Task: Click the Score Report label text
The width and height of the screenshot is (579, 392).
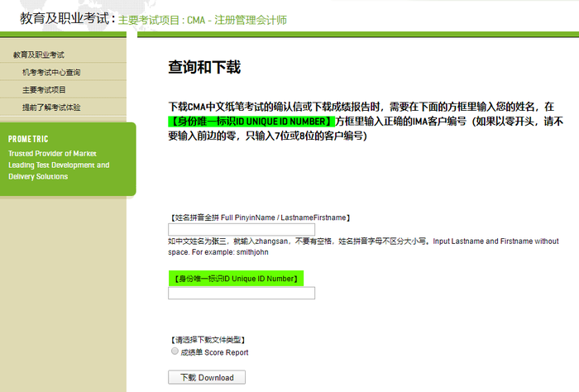Action: (x=214, y=352)
